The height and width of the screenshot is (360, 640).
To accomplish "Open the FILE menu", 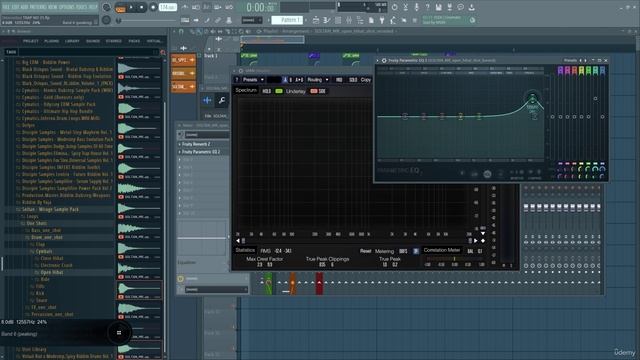I will [x=6, y=7].
